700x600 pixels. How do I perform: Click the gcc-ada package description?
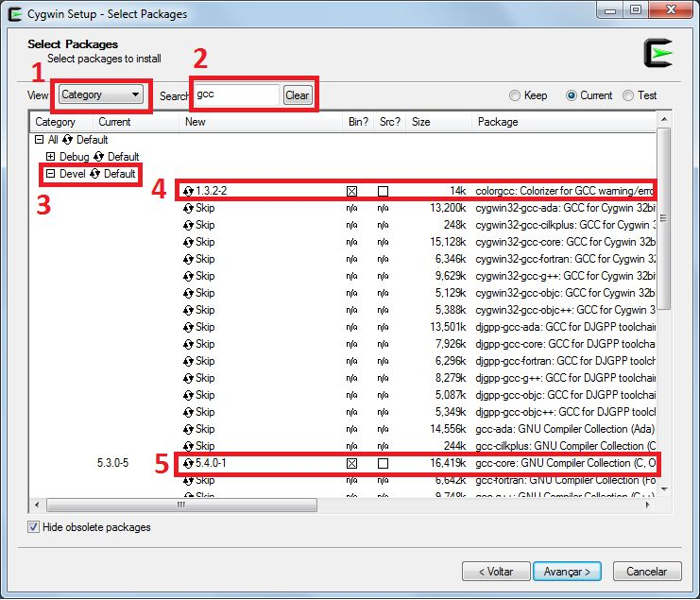point(565,429)
